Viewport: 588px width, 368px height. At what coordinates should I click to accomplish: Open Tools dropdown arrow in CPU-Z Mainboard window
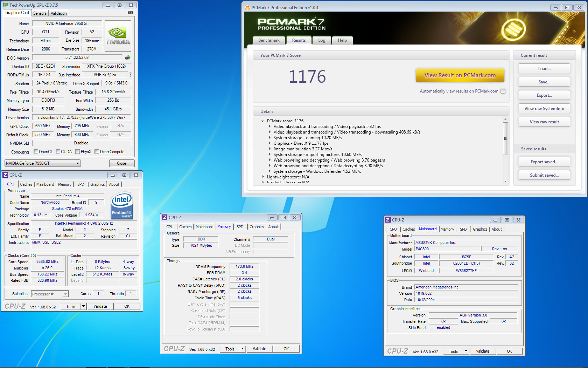click(x=466, y=351)
